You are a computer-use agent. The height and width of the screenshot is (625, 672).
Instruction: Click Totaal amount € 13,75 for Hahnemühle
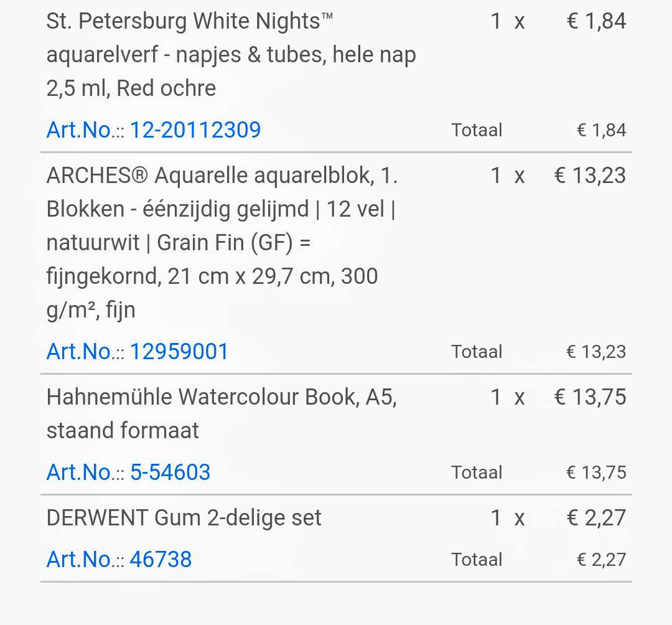click(x=596, y=472)
